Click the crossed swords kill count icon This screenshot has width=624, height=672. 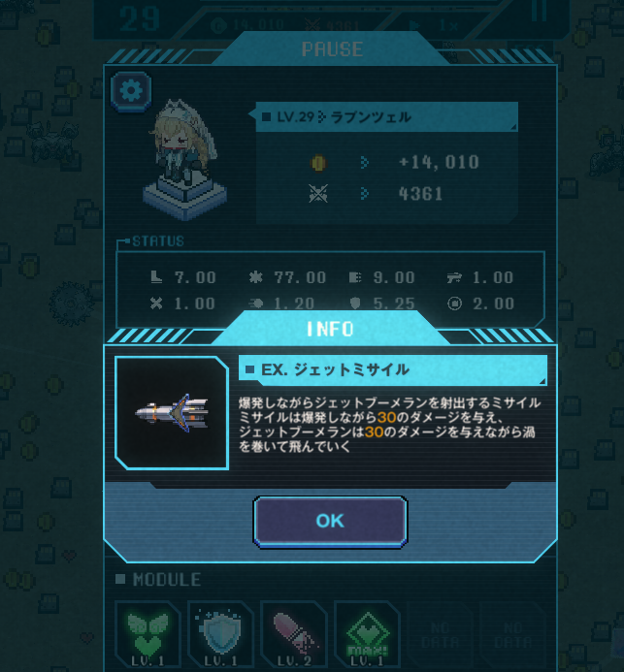tap(318, 194)
